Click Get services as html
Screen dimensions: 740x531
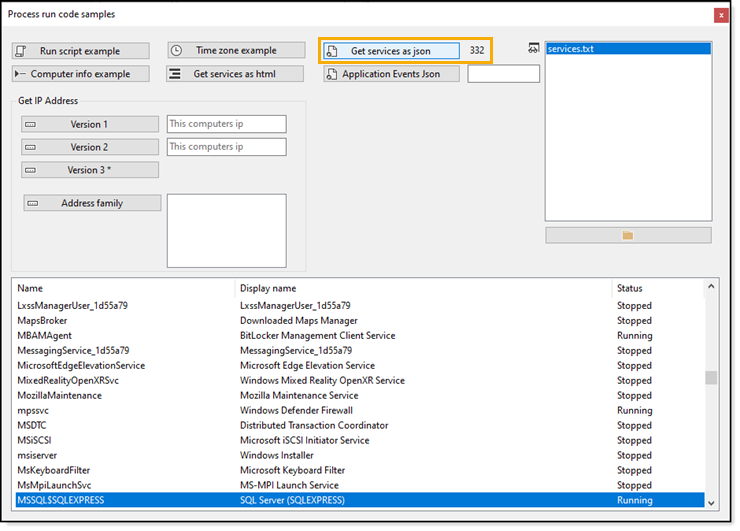point(235,74)
